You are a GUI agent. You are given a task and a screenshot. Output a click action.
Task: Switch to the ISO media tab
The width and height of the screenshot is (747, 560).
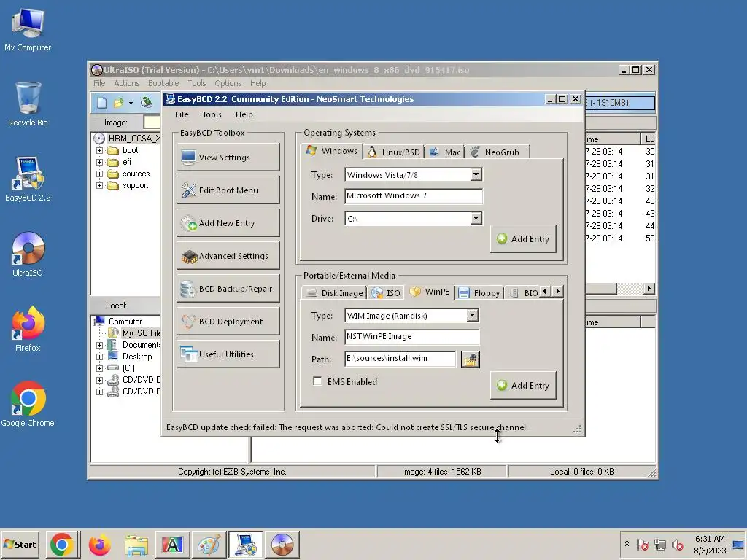(387, 292)
